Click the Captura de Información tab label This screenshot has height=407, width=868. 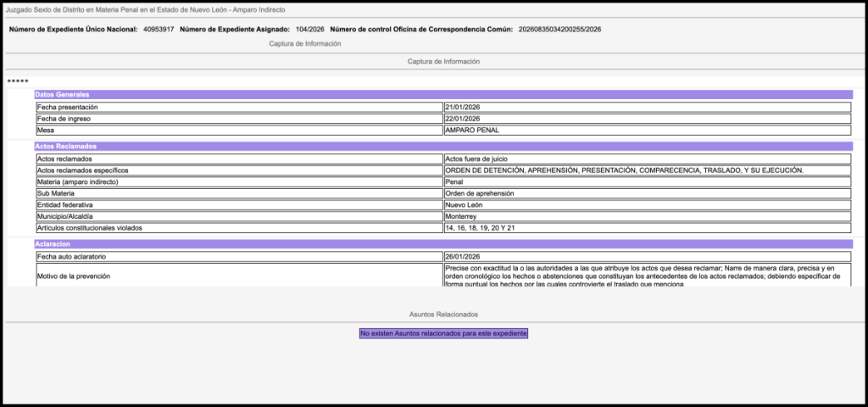pos(305,43)
